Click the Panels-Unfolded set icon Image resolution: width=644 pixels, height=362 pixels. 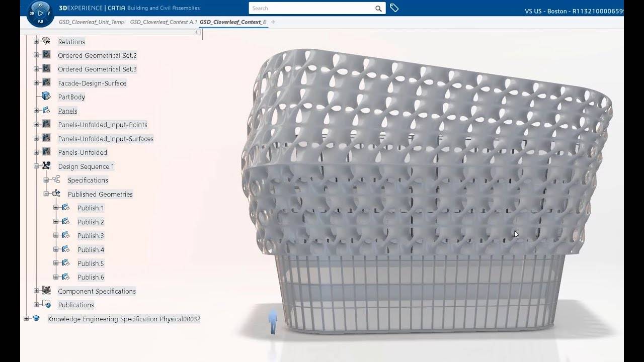click(46, 152)
